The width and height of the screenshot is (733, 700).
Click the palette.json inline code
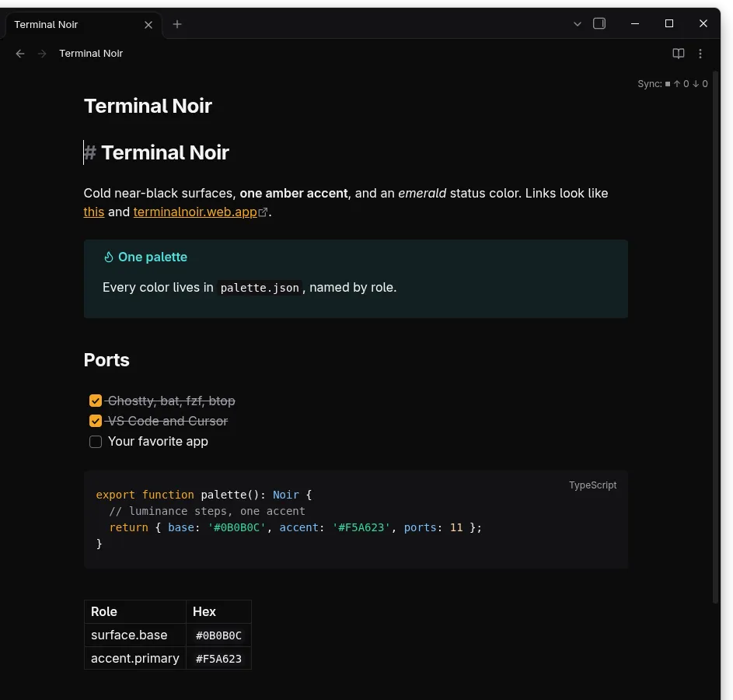pos(260,288)
